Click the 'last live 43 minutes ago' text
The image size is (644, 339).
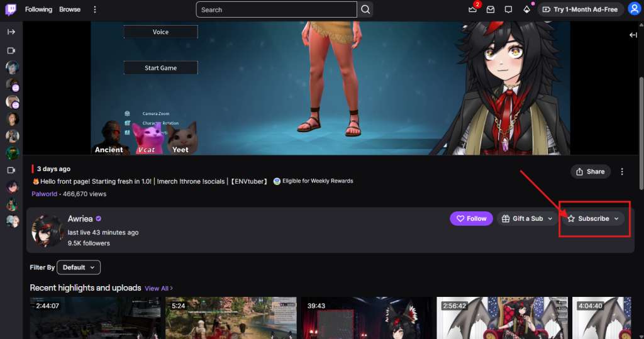coord(103,233)
